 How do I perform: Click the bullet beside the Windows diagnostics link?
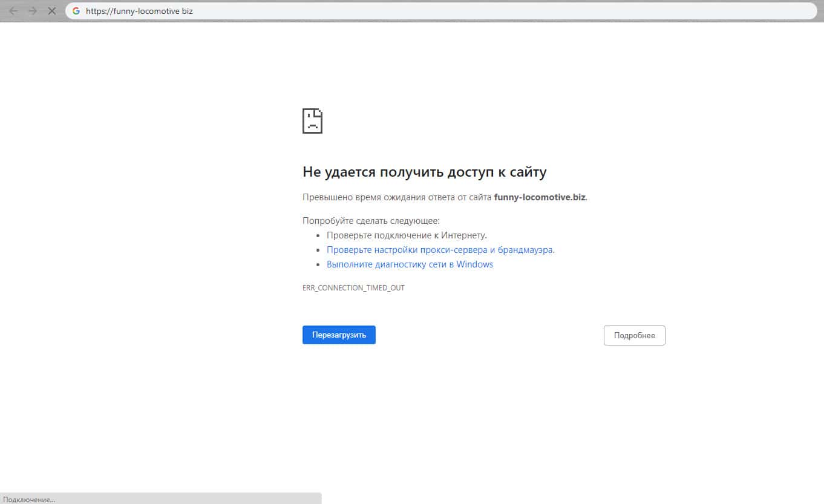pyautogui.click(x=318, y=264)
